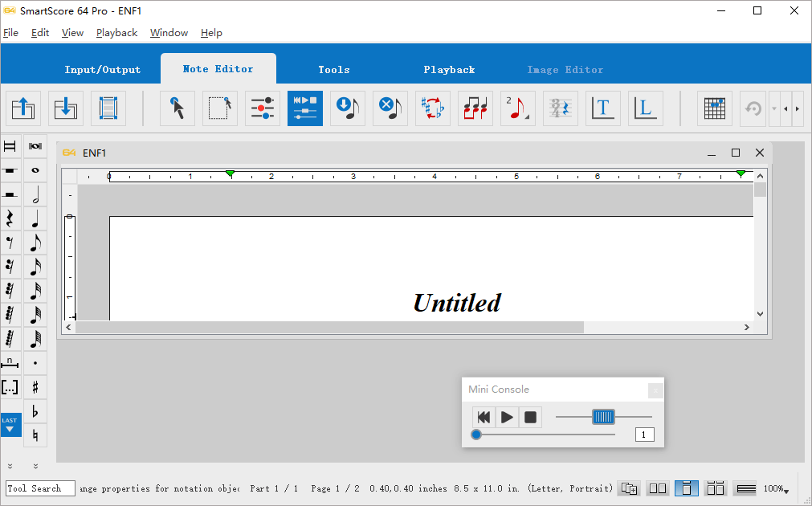Click the Mini Console tempo slider handle
The height and width of the screenshot is (506, 812).
click(x=603, y=416)
